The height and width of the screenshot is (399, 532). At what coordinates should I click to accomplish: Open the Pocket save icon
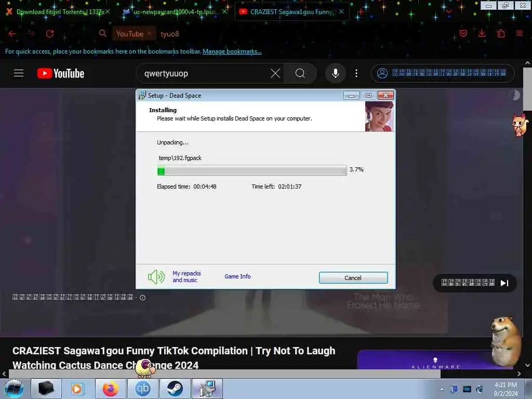(463, 33)
